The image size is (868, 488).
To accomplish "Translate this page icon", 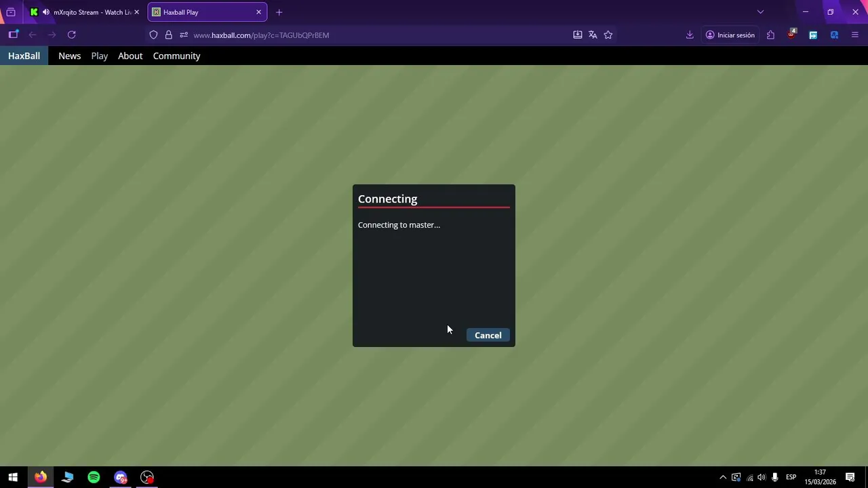I will [x=593, y=35].
